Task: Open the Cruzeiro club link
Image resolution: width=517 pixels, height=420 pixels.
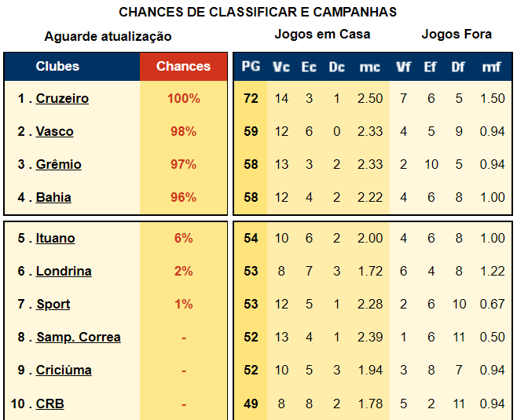Action: point(62,98)
